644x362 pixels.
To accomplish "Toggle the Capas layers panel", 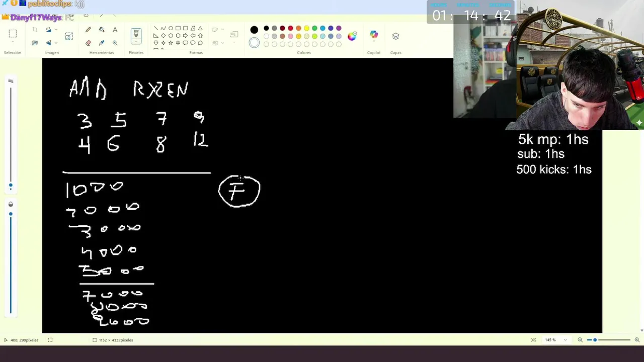I will click(x=396, y=36).
